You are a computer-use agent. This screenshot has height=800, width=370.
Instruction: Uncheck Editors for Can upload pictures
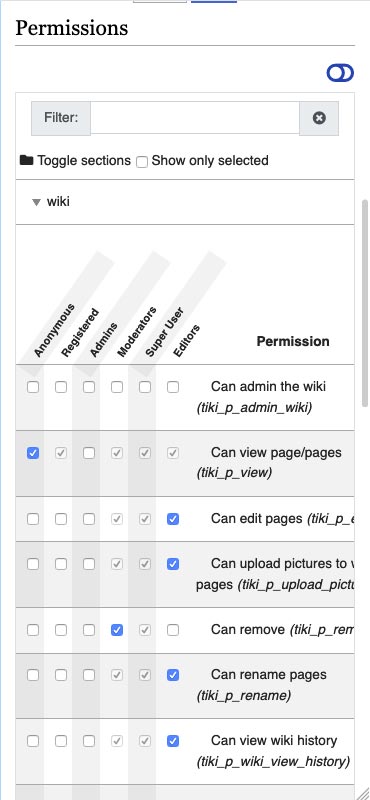(173, 564)
